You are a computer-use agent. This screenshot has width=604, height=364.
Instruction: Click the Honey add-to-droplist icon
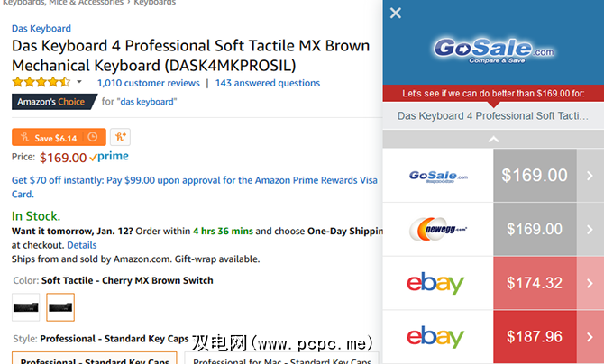(x=118, y=138)
